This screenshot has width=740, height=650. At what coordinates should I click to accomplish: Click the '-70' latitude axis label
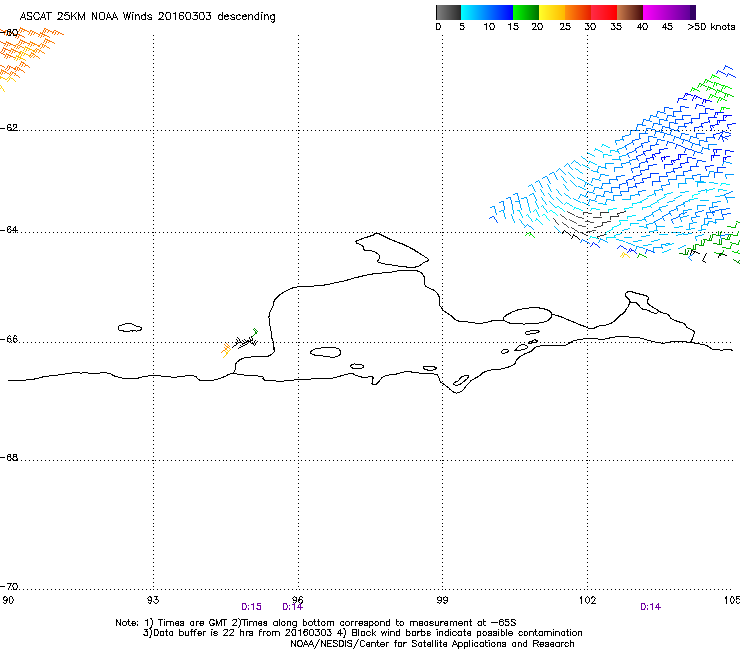click(x=9, y=586)
